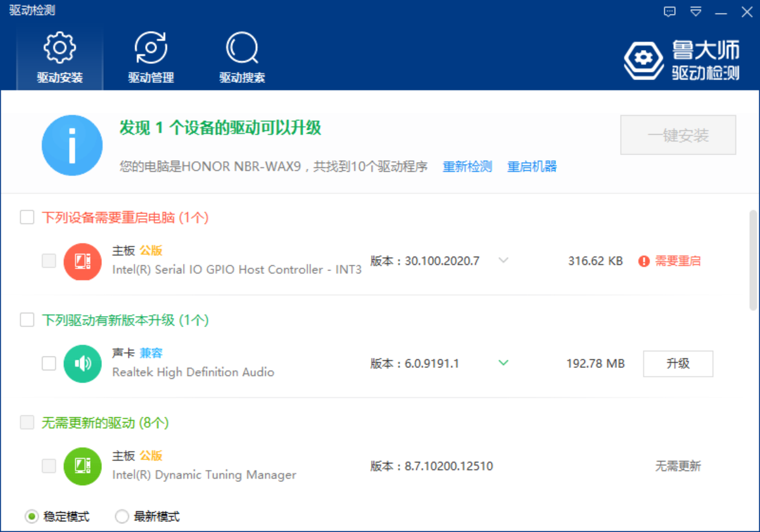Click the green speaker sound card icon
The image size is (760, 532).
click(82, 364)
